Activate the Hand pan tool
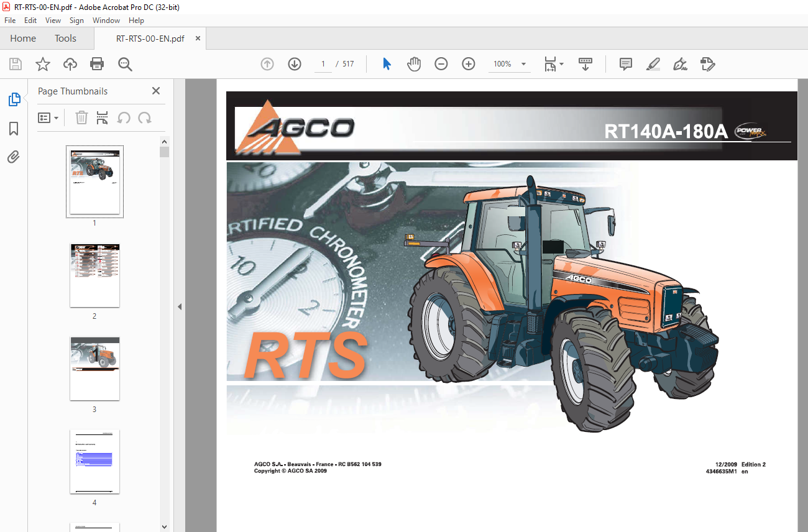This screenshot has height=532, width=808. [414, 64]
